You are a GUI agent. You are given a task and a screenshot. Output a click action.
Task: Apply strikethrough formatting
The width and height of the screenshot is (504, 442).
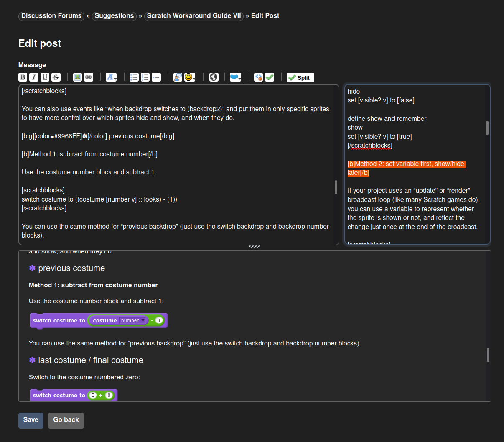point(56,77)
